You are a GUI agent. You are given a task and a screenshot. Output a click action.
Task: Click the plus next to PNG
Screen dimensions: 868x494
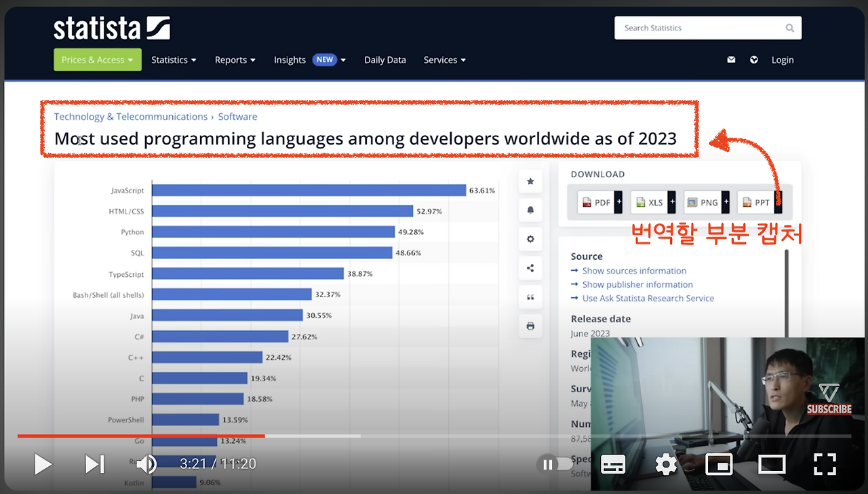pyautogui.click(x=726, y=202)
